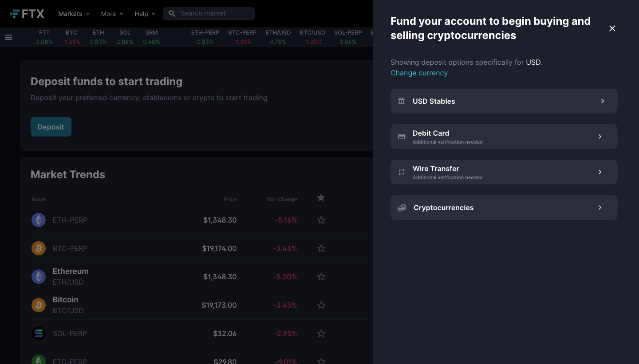Viewport: 639px width, 364px height.
Task: Click the coins icon beside Cryptocurrencies
Action: 402,207
